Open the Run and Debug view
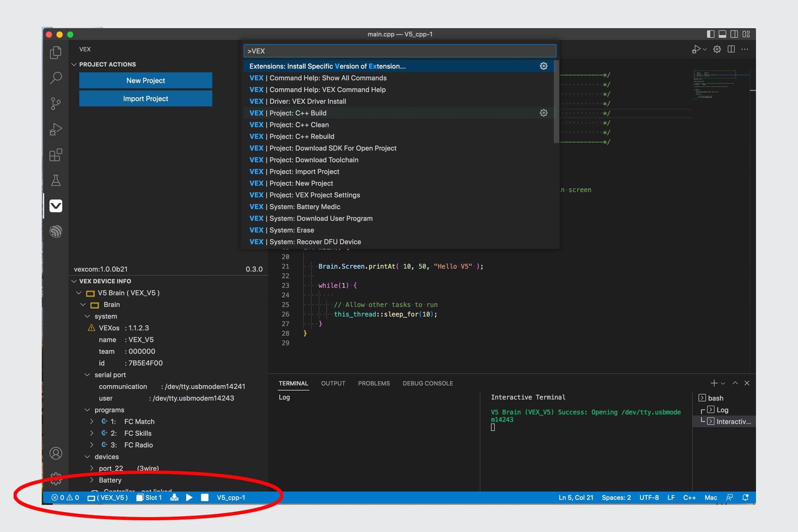The width and height of the screenshot is (798, 532). point(56,129)
